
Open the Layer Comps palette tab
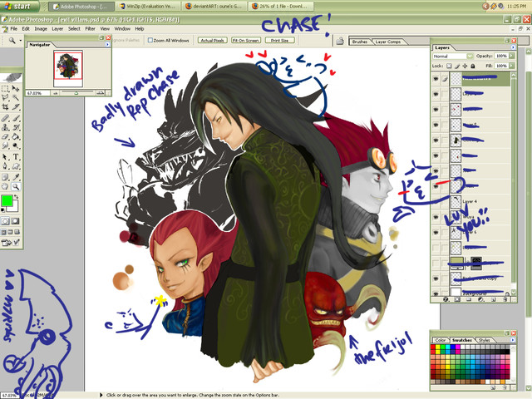coord(388,42)
